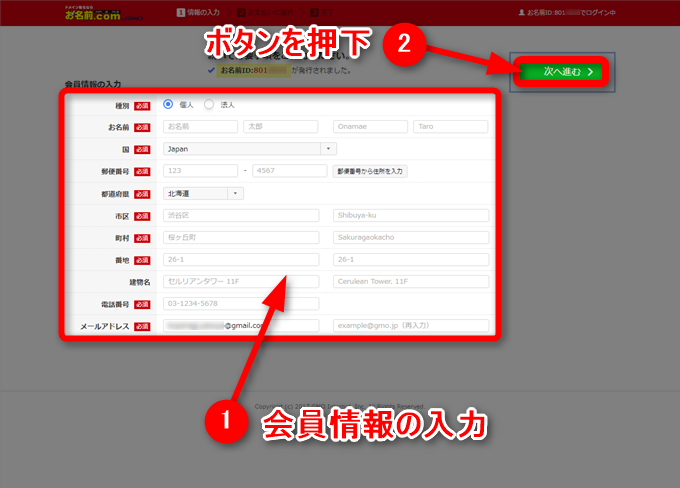Click 郵便番号から住所を入力 button
The width and height of the screenshot is (680, 488).
(x=370, y=171)
